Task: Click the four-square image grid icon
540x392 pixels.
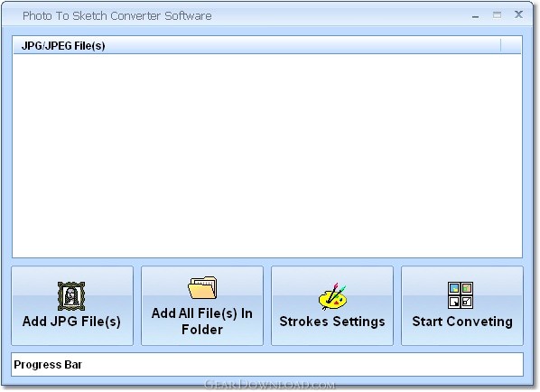Action: tap(461, 295)
